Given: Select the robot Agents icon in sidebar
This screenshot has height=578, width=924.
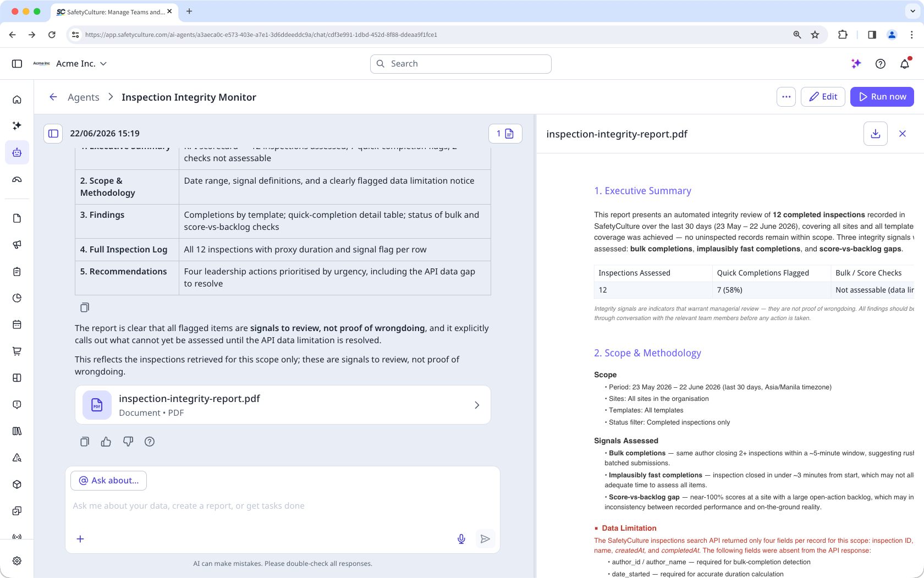Looking at the screenshot, I should point(17,152).
